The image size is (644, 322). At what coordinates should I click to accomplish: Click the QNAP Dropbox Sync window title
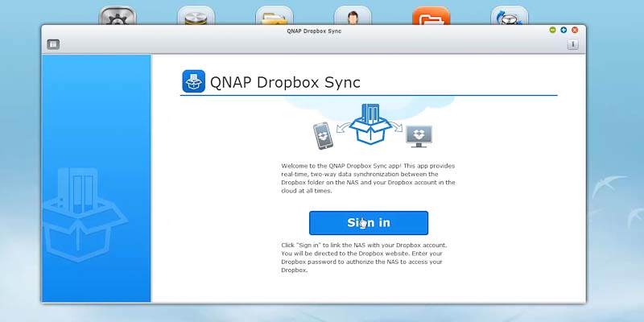(314, 31)
